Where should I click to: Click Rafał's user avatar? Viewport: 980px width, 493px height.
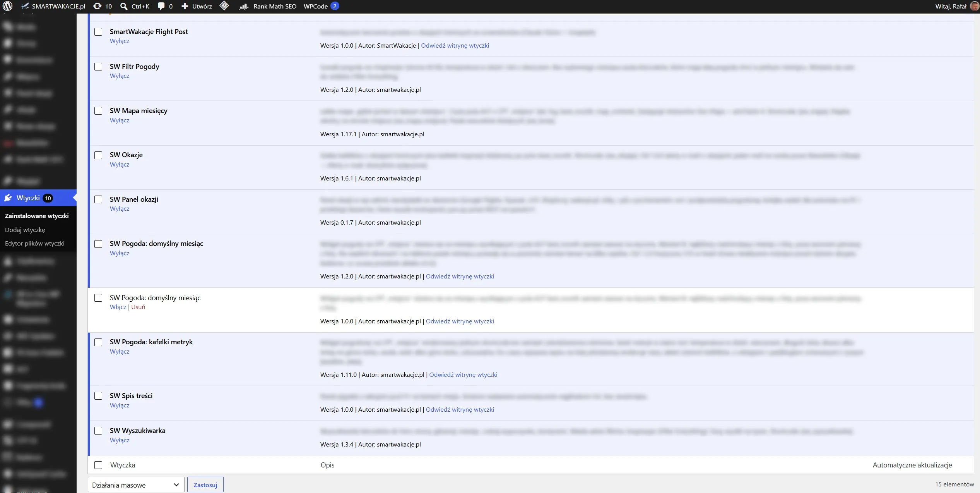pos(974,6)
